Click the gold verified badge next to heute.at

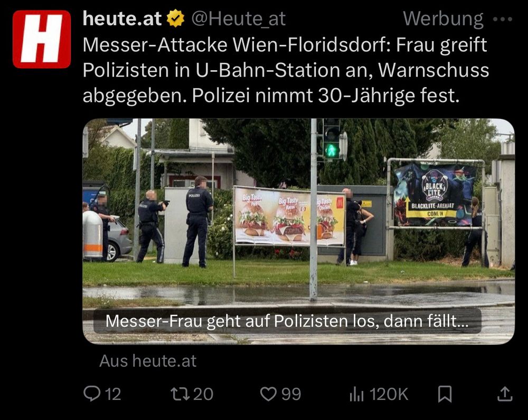click(x=176, y=18)
